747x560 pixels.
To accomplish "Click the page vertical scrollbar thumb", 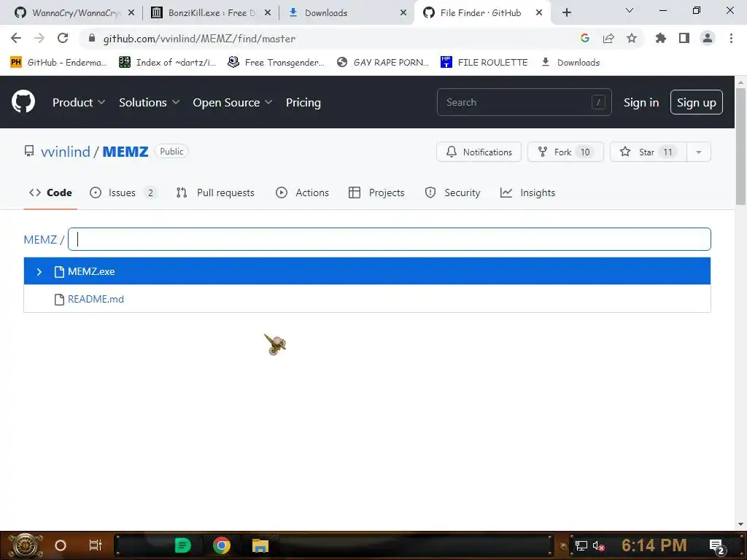I will click(x=740, y=147).
